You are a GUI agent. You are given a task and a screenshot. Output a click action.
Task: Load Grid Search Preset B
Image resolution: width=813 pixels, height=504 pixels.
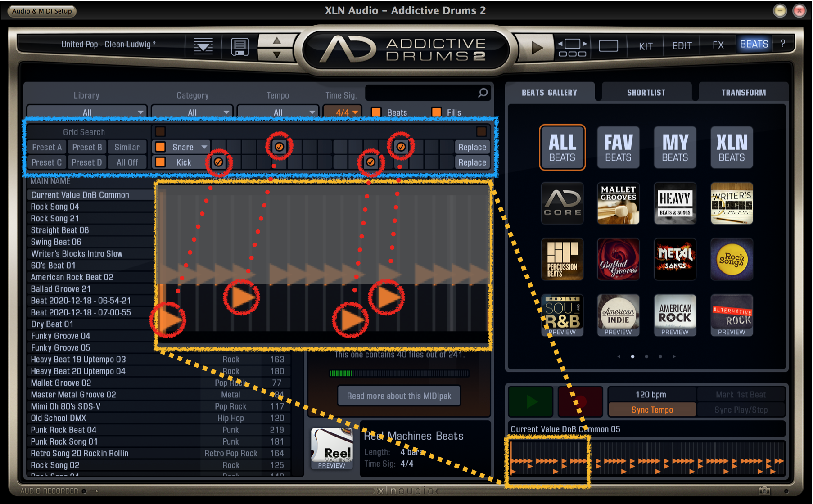[87, 147]
